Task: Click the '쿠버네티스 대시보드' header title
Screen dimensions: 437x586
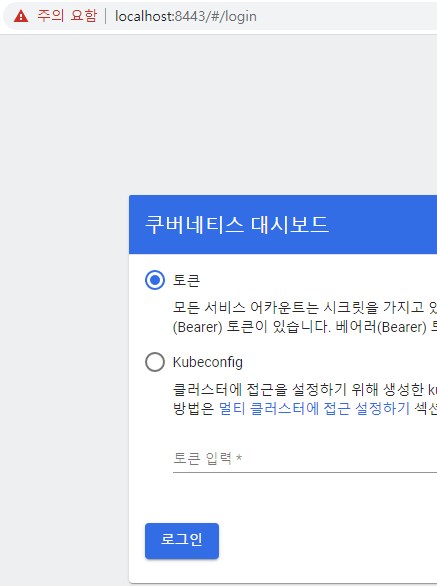Action: 237,225
